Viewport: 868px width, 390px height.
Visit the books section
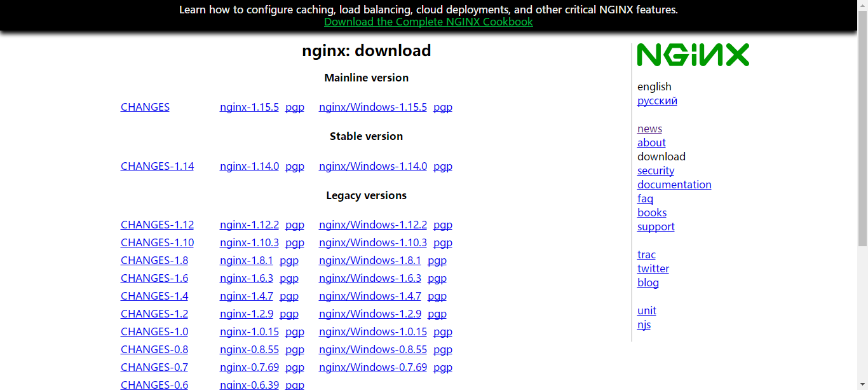tap(652, 212)
